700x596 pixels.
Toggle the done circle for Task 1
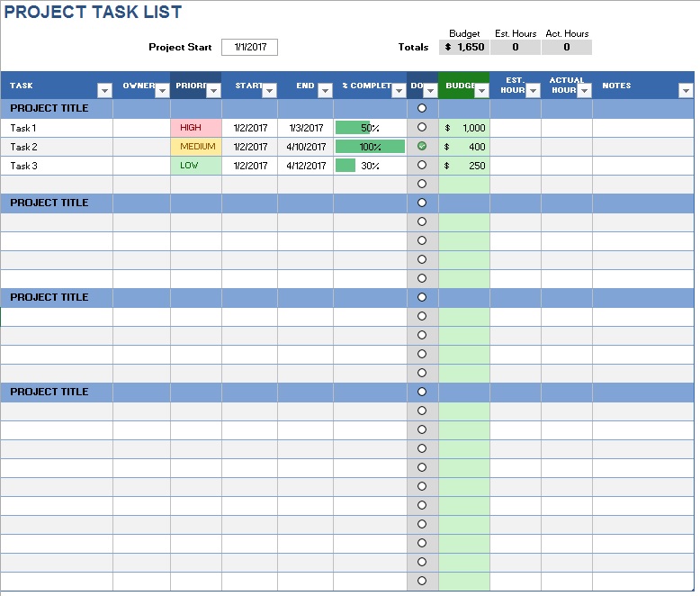pos(422,127)
